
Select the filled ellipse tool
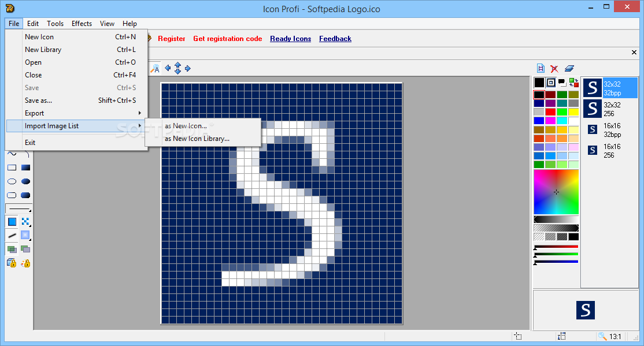click(x=25, y=181)
